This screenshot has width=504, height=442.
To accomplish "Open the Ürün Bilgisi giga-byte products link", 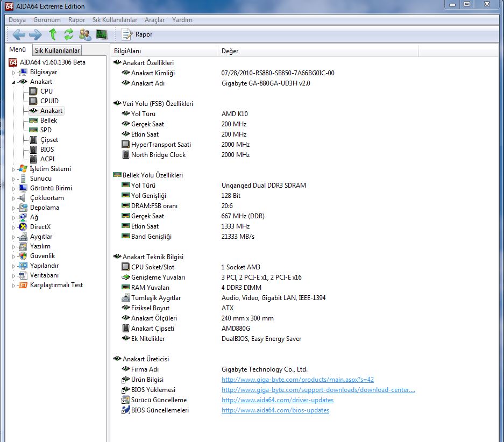I will 297,380.
